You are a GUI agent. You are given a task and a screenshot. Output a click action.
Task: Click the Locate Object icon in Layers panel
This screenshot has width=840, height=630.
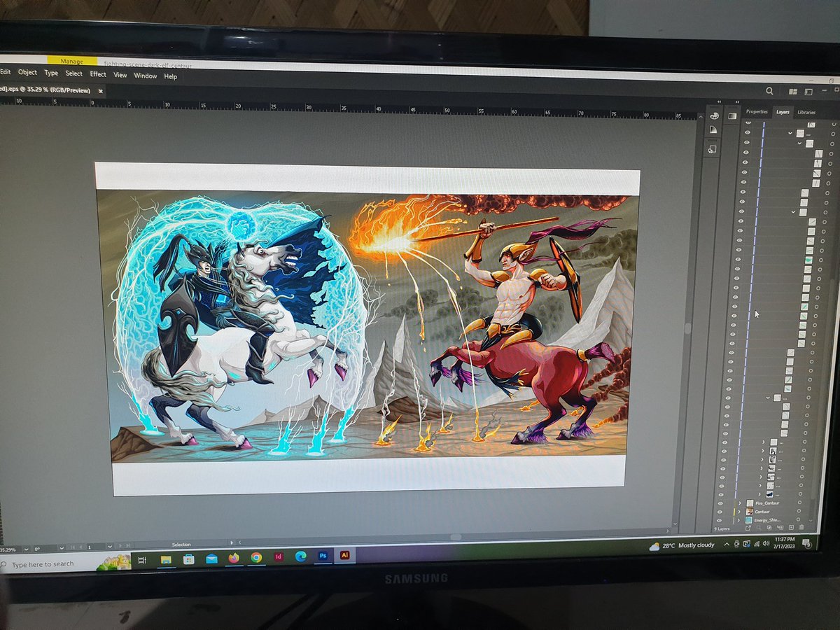point(759,528)
